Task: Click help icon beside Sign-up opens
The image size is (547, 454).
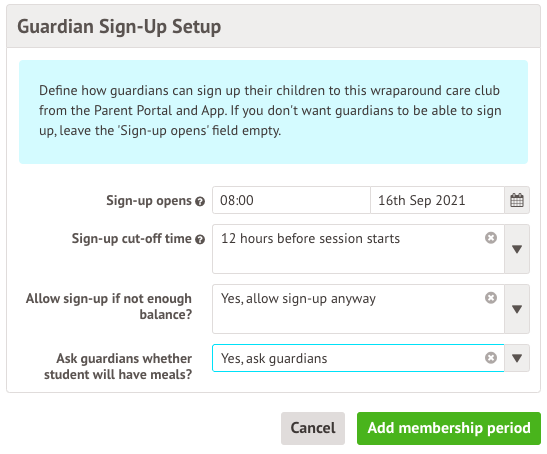Action: 200,202
